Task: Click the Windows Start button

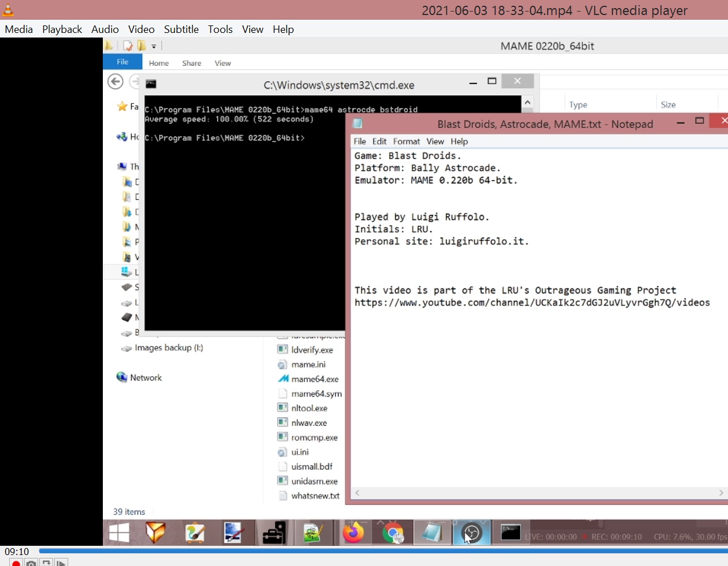Action: tap(119, 533)
